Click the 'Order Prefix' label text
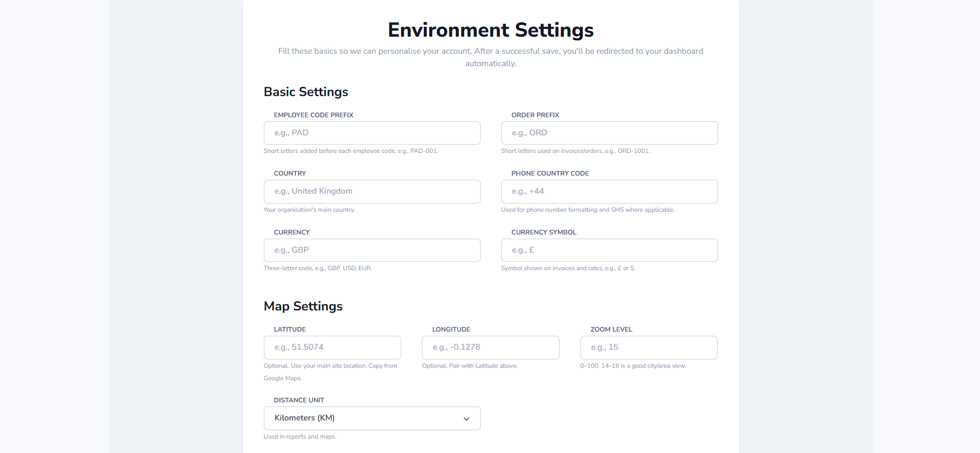 pos(535,115)
